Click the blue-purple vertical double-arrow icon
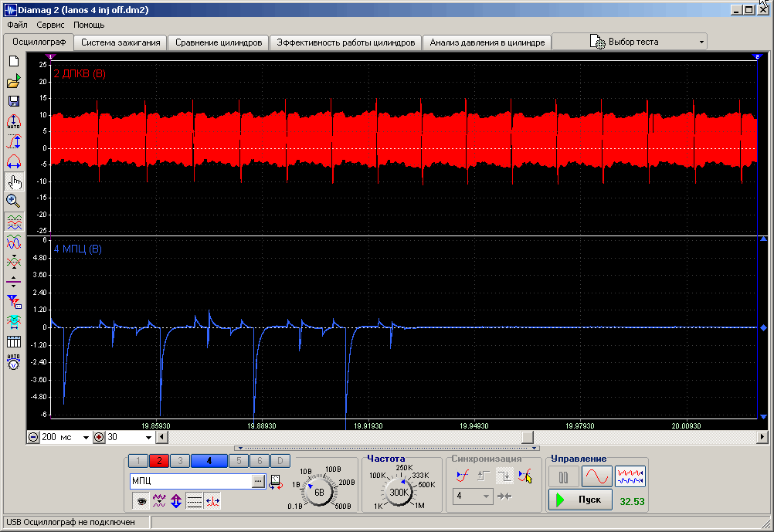The width and height of the screenshot is (774, 532). pyautogui.click(x=176, y=501)
